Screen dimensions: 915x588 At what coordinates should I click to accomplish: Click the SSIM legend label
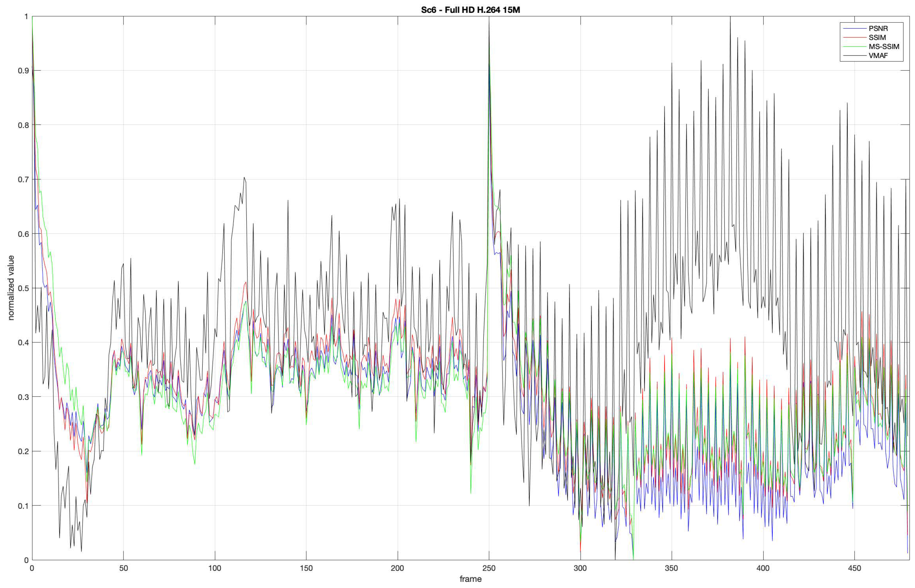point(877,37)
